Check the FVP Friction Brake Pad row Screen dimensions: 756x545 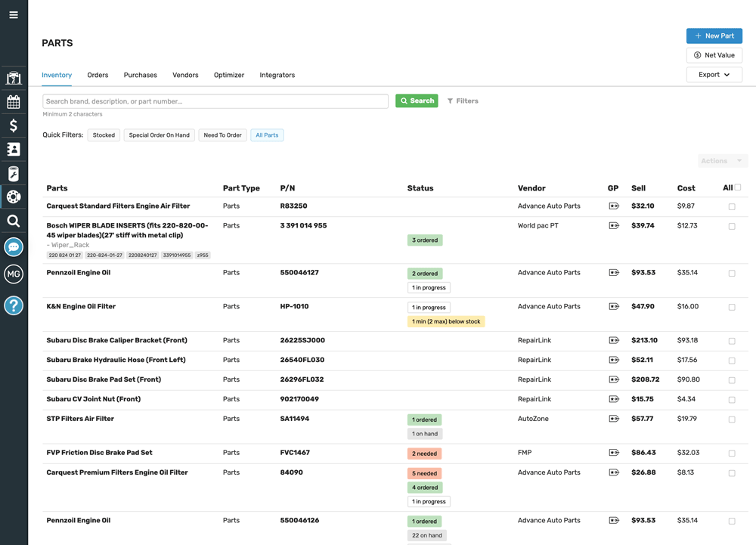click(x=732, y=454)
